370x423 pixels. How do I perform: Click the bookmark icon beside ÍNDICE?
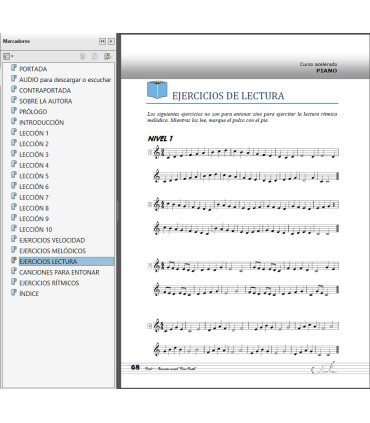click(x=14, y=292)
